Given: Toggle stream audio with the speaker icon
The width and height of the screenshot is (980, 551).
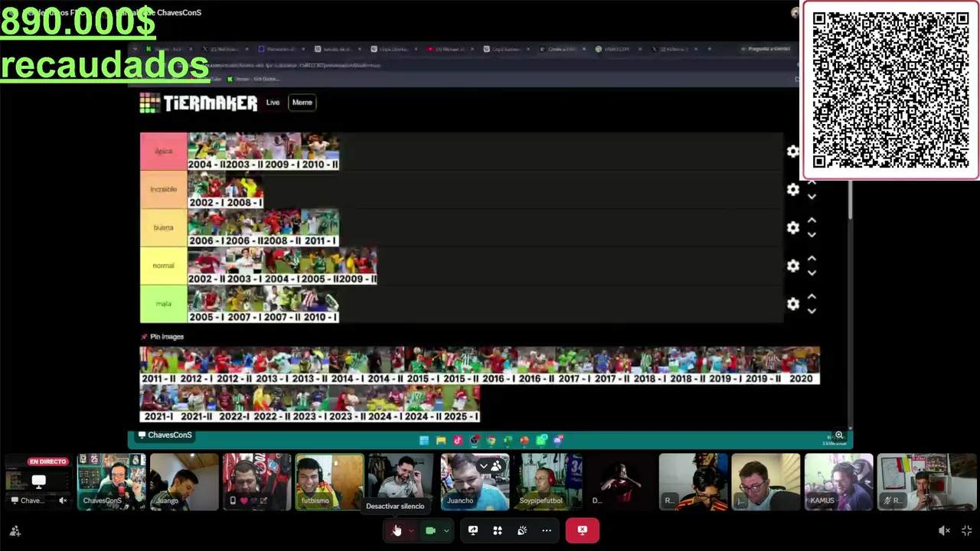Looking at the screenshot, I should tap(944, 530).
